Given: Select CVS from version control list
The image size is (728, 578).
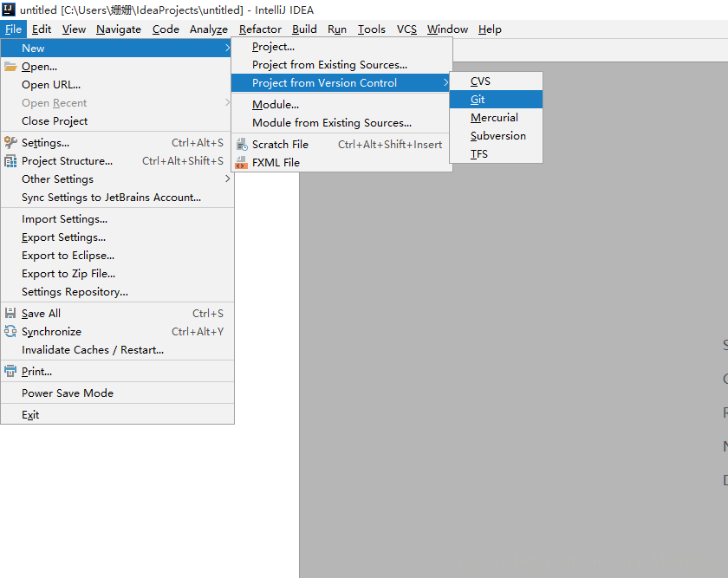Looking at the screenshot, I should pyautogui.click(x=496, y=81).
